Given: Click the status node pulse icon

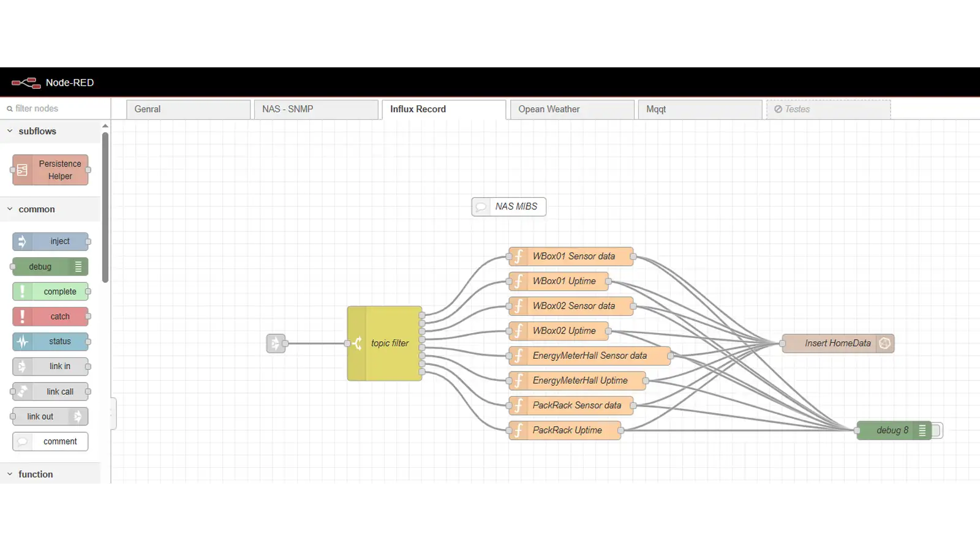Looking at the screenshot, I should [x=23, y=342].
